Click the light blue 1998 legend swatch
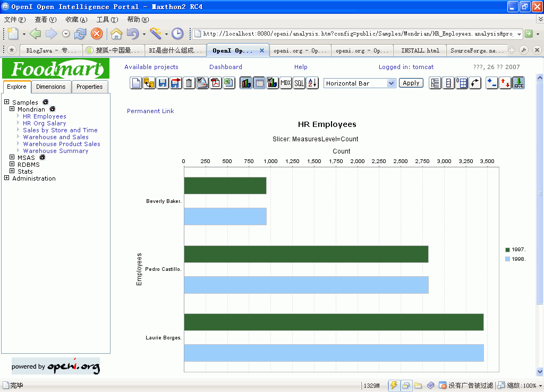This screenshot has width=544, height=392. (507, 259)
